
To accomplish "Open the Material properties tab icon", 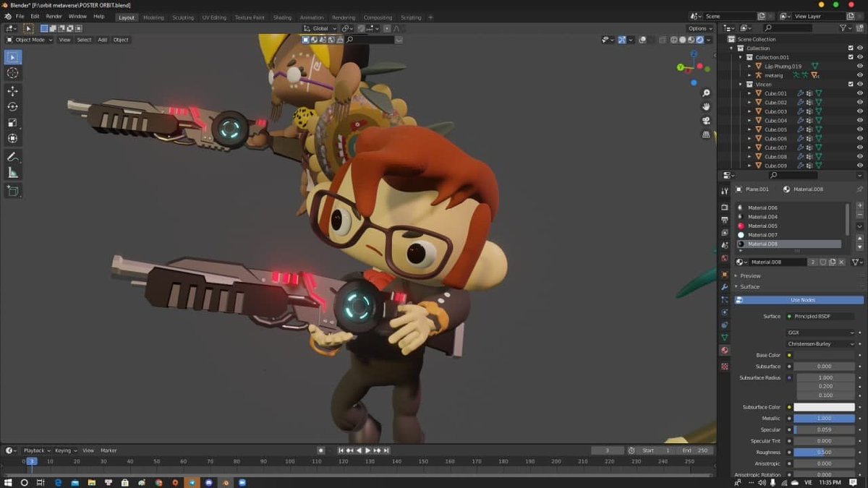I will pyautogui.click(x=725, y=351).
